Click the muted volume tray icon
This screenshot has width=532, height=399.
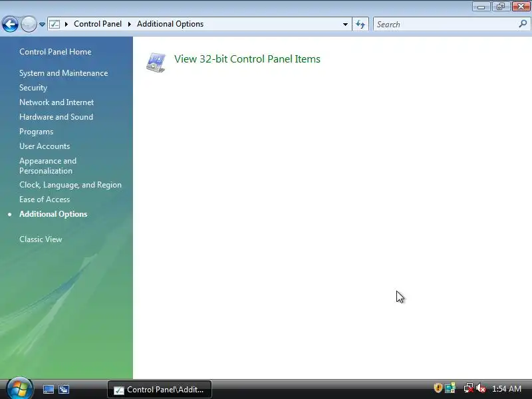480,388
